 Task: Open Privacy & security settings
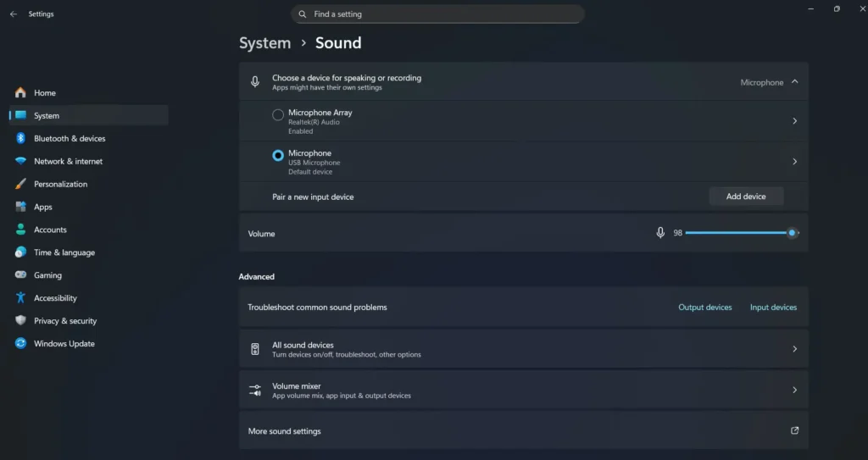65,321
